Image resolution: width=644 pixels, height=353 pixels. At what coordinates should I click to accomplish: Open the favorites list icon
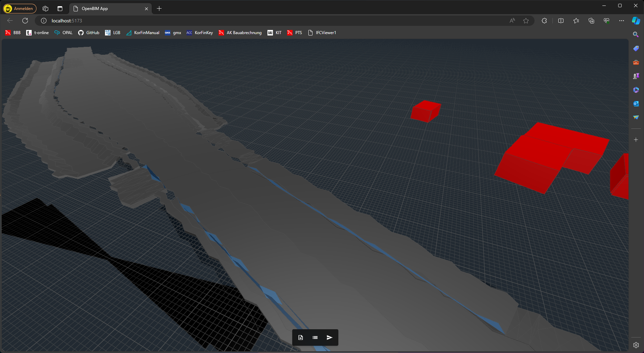(x=576, y=21)
